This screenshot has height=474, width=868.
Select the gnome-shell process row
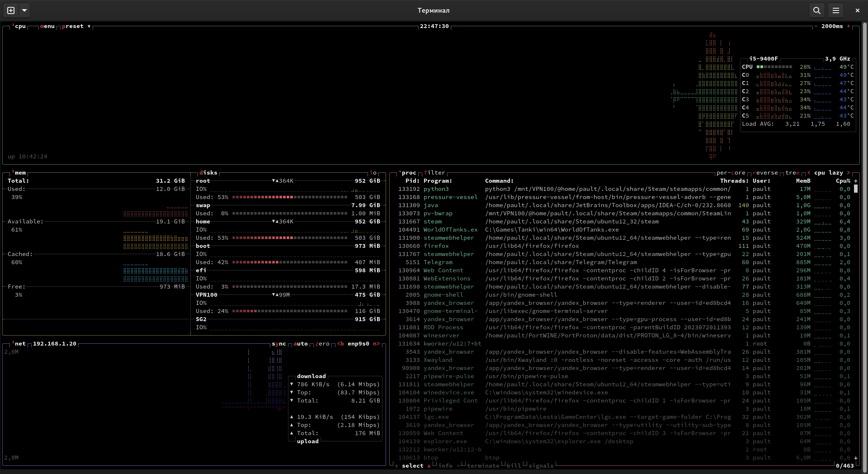[x=624, y=295]
